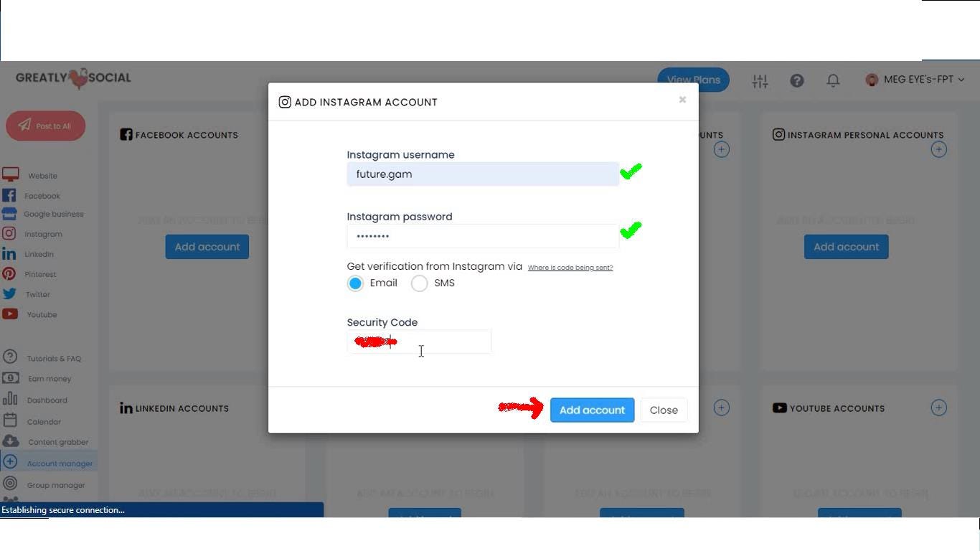
Task: Open 'Where is code being sent?' link
Action: click(570, 268)
